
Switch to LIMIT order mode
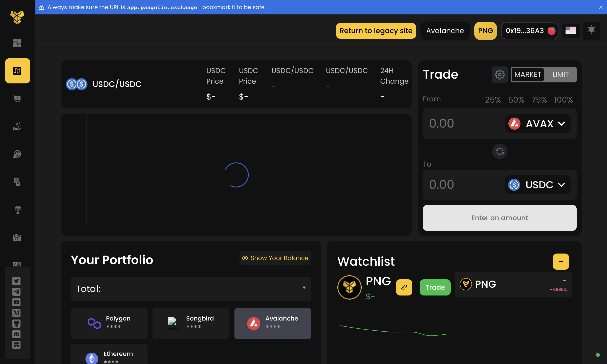pos(560,75)
